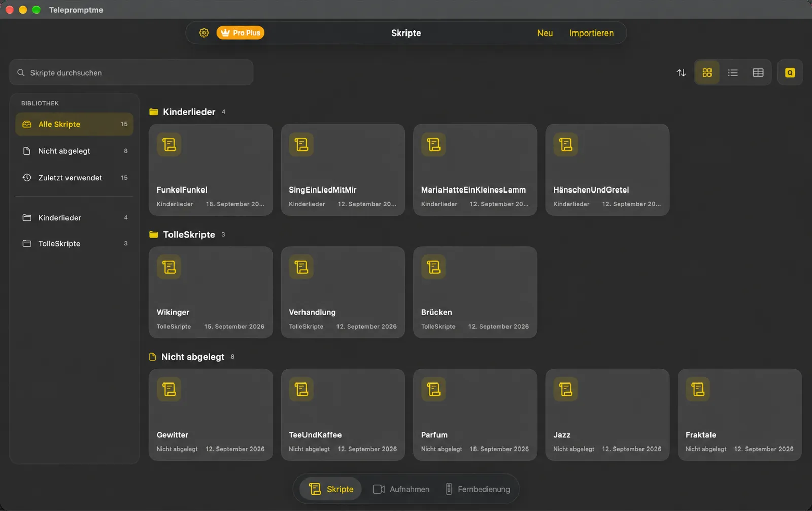Create a new script with Neu
The image size is (812, 511).
[x=545, y=33]
